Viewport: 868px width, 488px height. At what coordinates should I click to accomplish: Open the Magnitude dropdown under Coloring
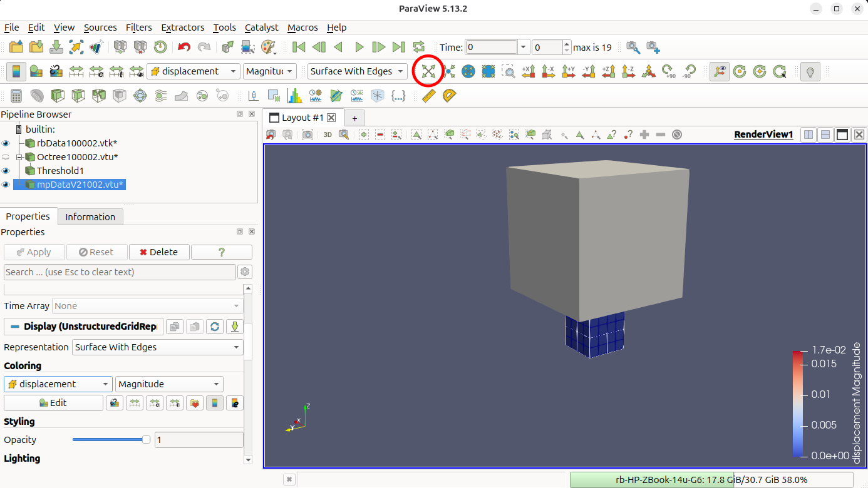click(169, 384)
